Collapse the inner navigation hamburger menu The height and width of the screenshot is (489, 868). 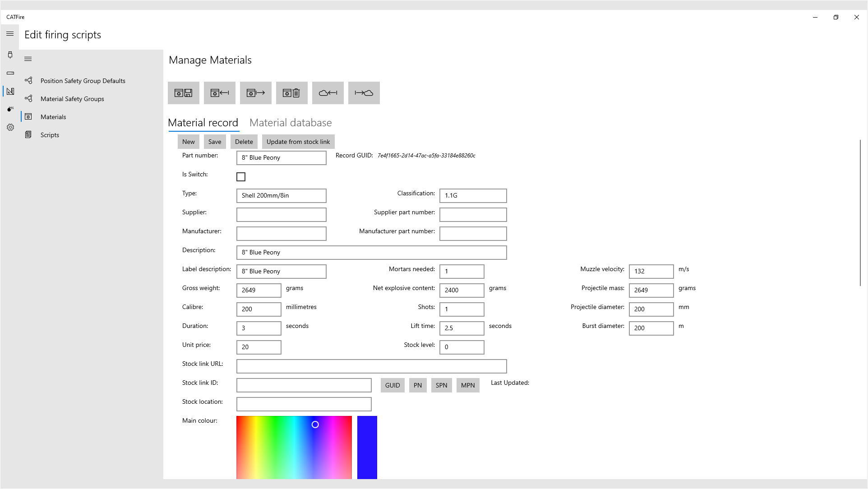(x=28, y=59)
